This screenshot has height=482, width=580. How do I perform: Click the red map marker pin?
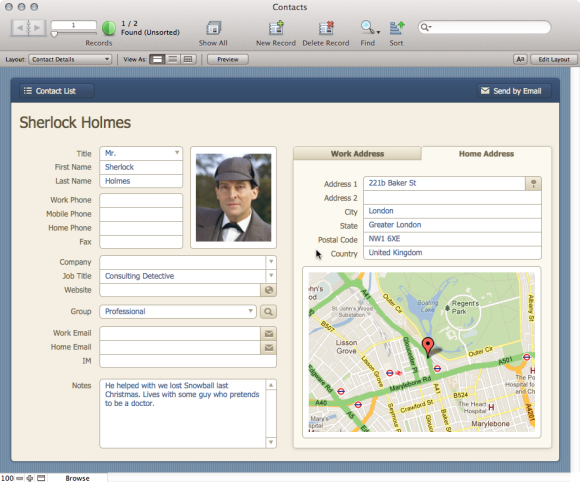click(428, 346)
